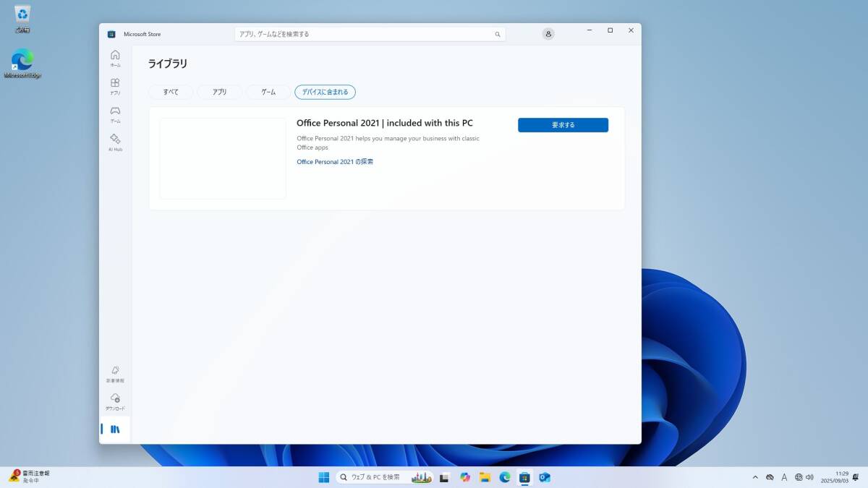Open the Windows Start menu
Image resolution: width=868 pixels, height=488 pixels.
(324, 477)
